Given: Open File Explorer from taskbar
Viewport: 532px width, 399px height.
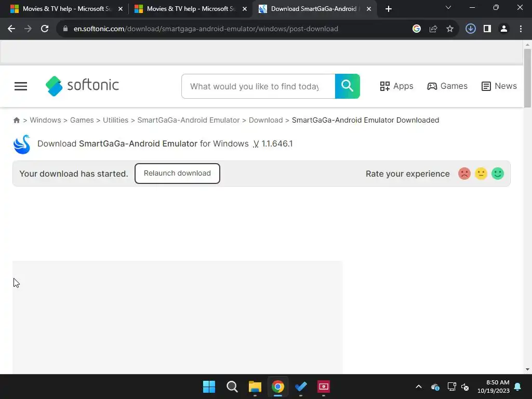Looking at the screenshot, I should [x=255, y=387].
